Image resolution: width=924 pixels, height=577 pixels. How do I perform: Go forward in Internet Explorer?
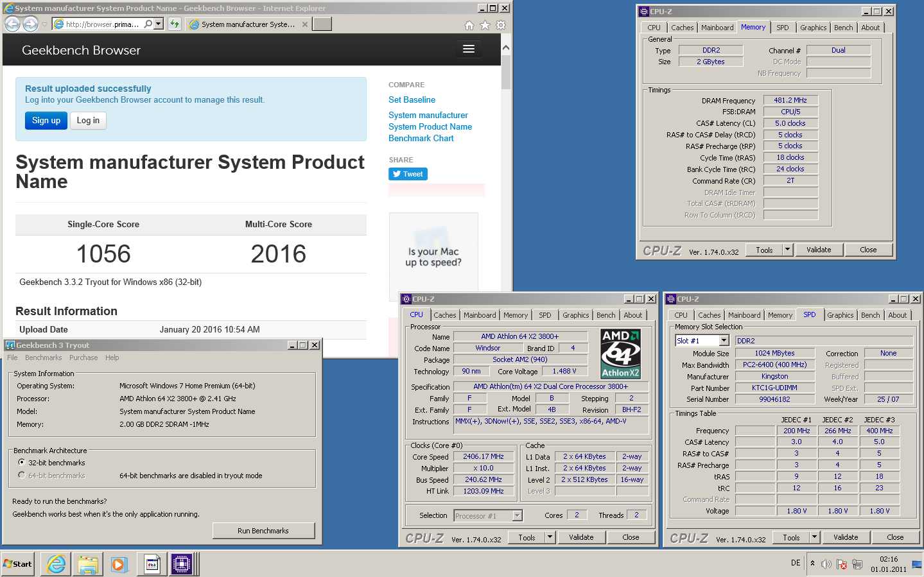(x=30, y=24)
